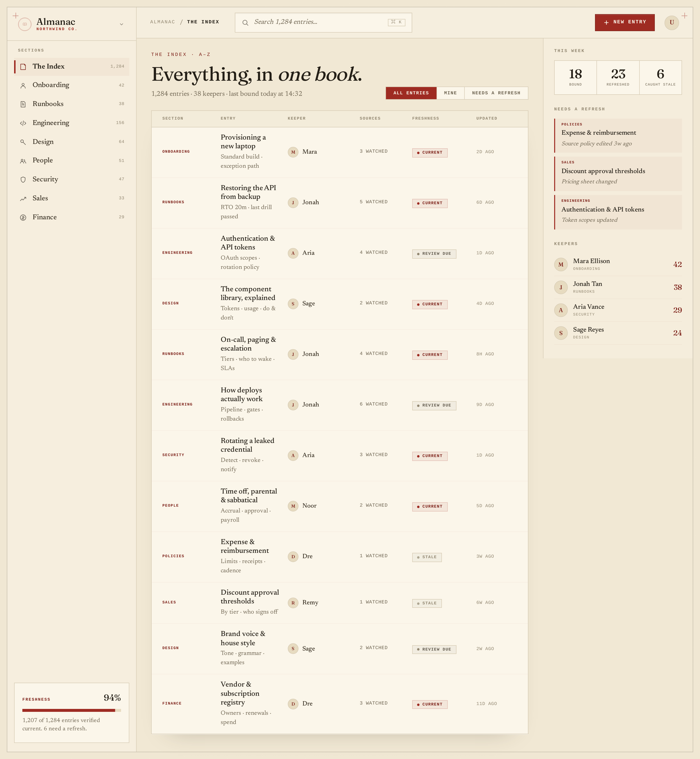
Task: Switch to the Needs a Refresh tab
Action: [x=496, y=93]
